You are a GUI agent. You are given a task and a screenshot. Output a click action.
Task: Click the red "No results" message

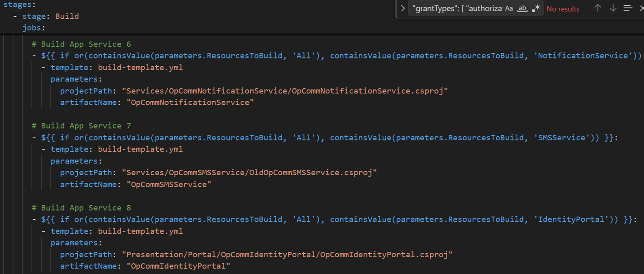(x=563, y=9)
